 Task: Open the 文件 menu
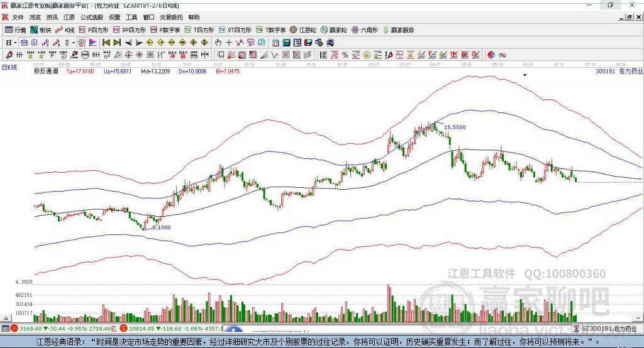coord(18,17)
